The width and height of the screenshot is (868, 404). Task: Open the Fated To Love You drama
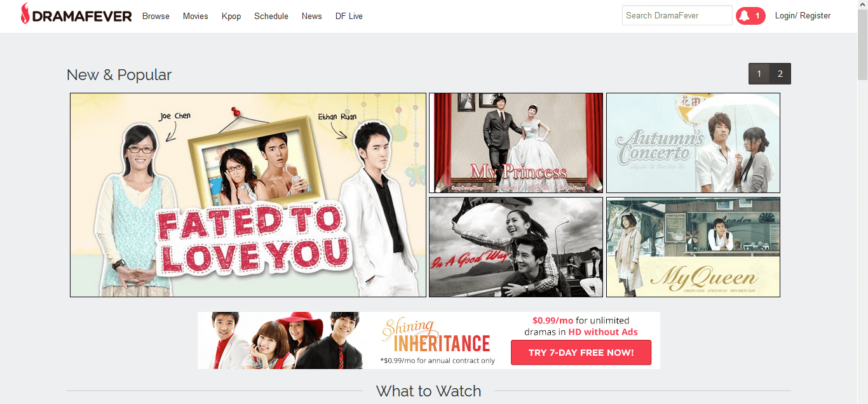coord(248,194)
